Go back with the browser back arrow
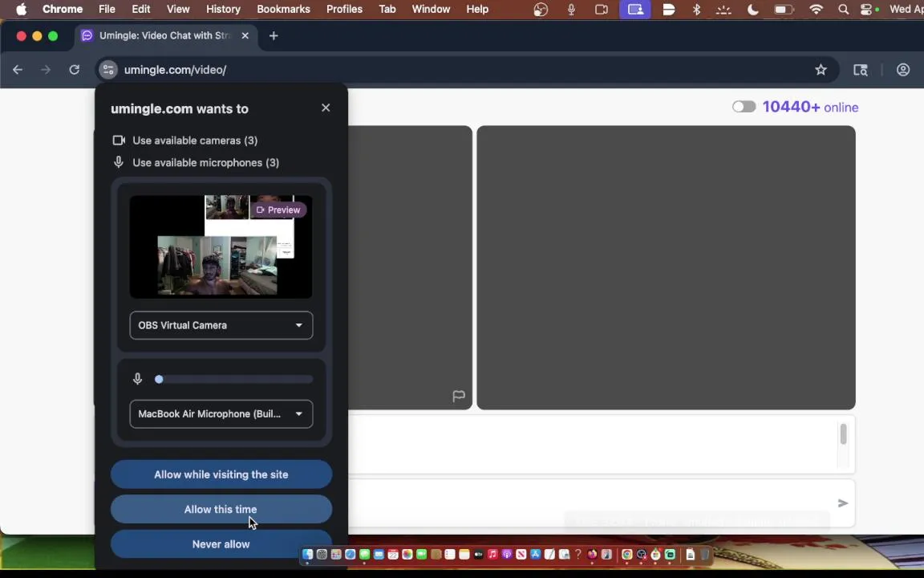The width and height of the screenshot is (924, 578). [18, 70]
